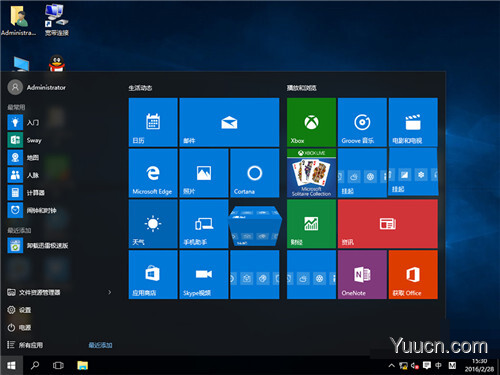Select the 宽带连接 desktop shortcut
The width and height of the screenshot is (500, 375).
click(x=57, y=20)
